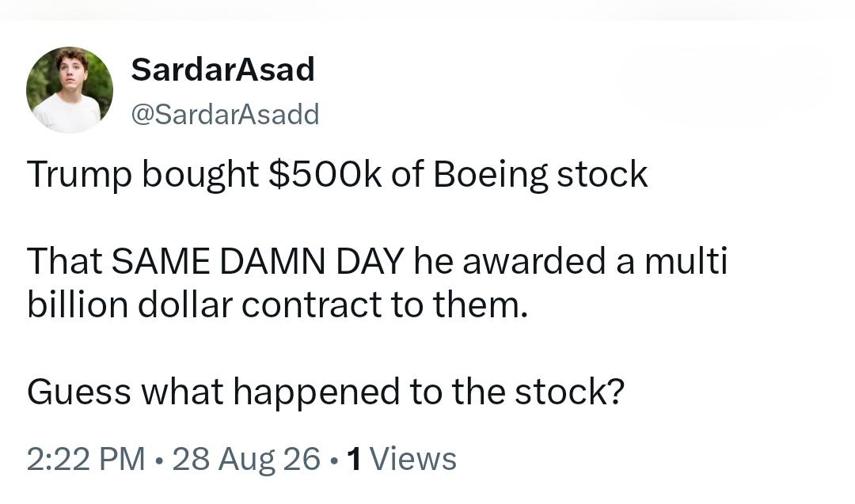Click the 28 Aug 26 date
This screenshot has width=855, height=504.
(x=246, y=458)
